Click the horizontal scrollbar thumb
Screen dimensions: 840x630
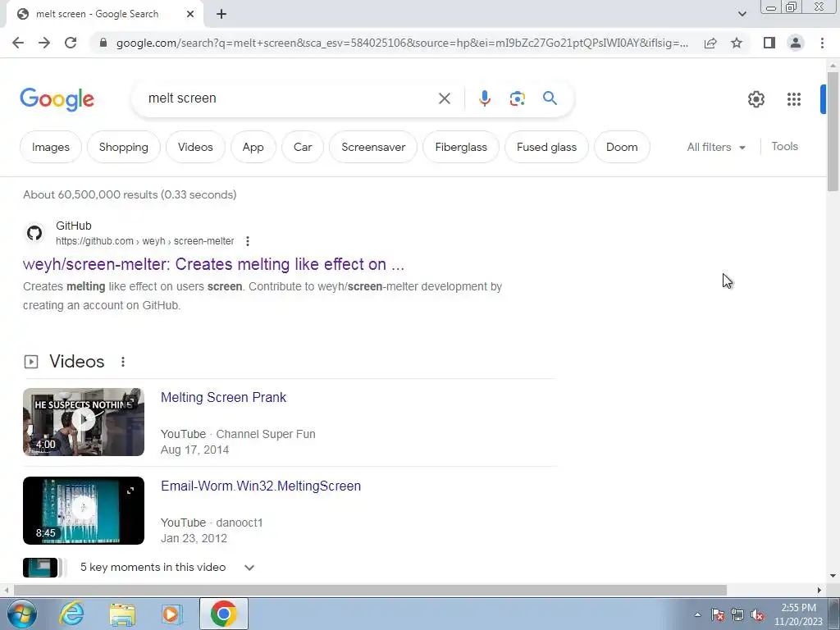[370, 591]
